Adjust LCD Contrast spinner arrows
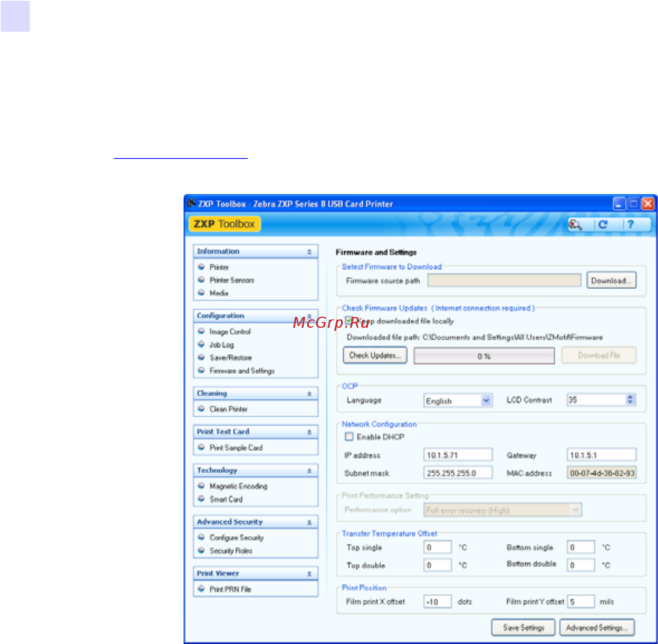658x644 pixels. click(x=630, y=399)
